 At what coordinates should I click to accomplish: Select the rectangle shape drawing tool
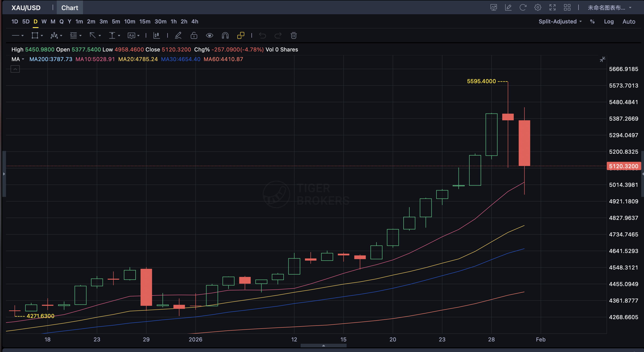(x=35, y=36)
